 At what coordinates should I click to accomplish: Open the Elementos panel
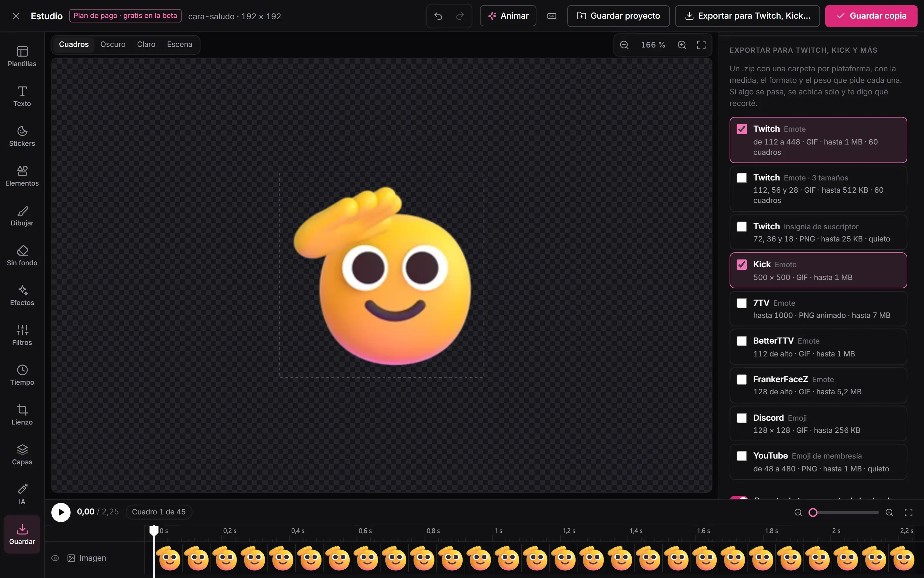point(22,176)
